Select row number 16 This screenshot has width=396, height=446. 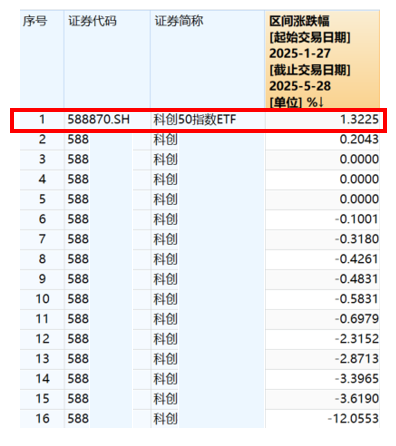pyautogui.click(x=42, y=419)
